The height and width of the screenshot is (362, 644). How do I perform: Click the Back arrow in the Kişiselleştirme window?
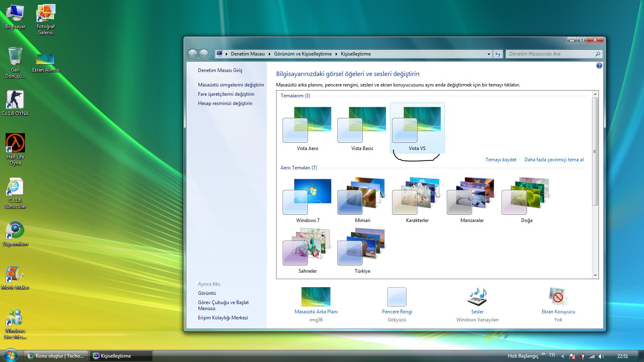pyautogui.click(x=193, y=54)
